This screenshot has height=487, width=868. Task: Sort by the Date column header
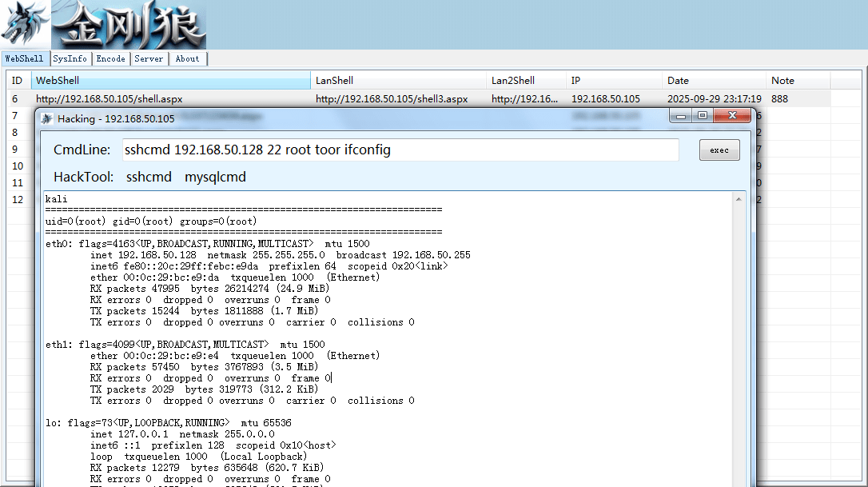click(x=714, y=80)
